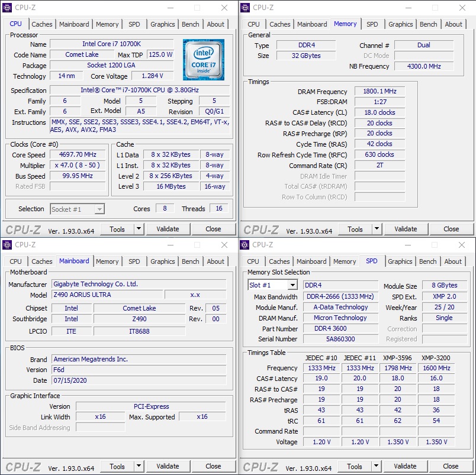Close the SPD window with the title bar X
The image size is (476, 475).
pyautogui.click(x=462, y=245)
